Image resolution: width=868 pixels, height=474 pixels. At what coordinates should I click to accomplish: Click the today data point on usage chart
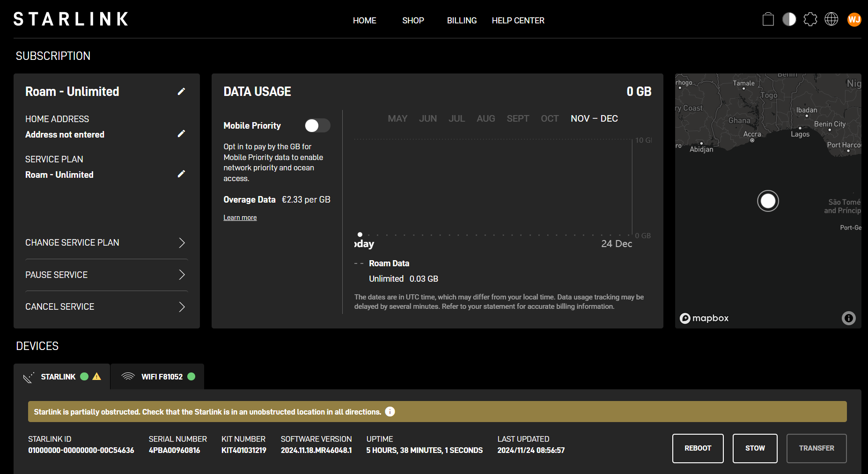pyautogui.click(x=360, y=234)
